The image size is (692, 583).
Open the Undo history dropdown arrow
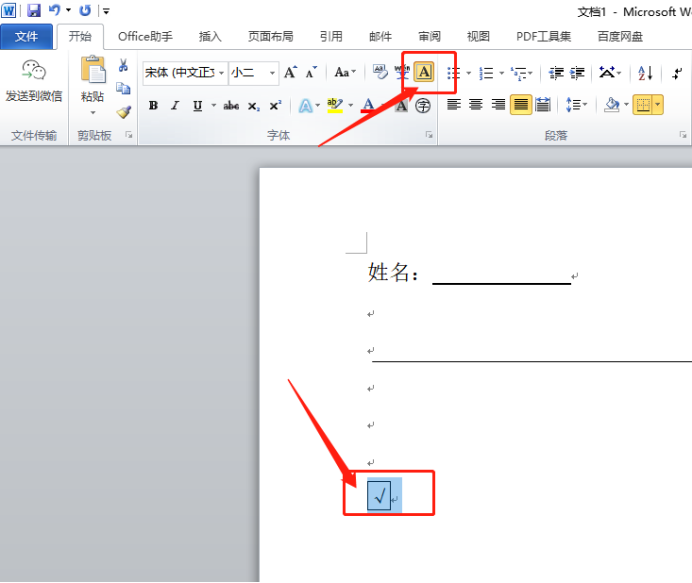click(x=68, y=10)
